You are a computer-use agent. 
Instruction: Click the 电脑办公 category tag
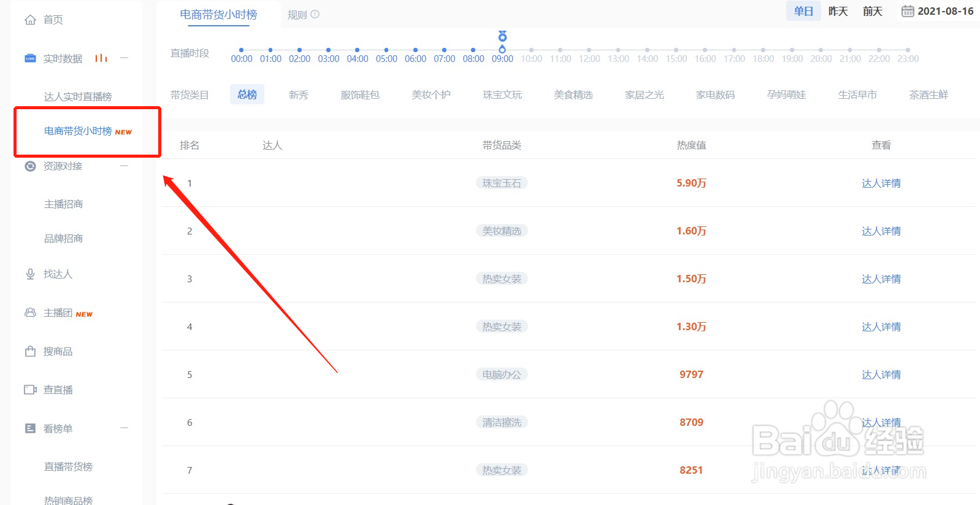[x=502, y=374]
